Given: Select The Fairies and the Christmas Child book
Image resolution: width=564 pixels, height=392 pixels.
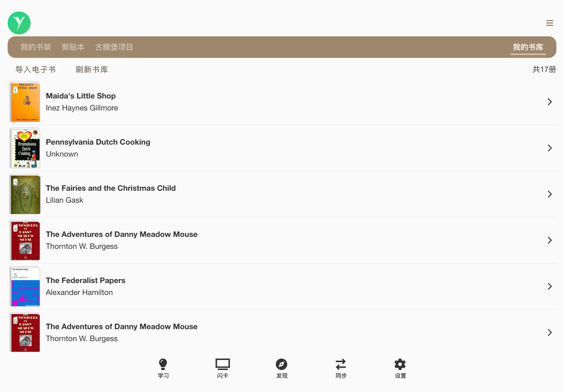Looking at the screenshot, I should coord(282,194).
